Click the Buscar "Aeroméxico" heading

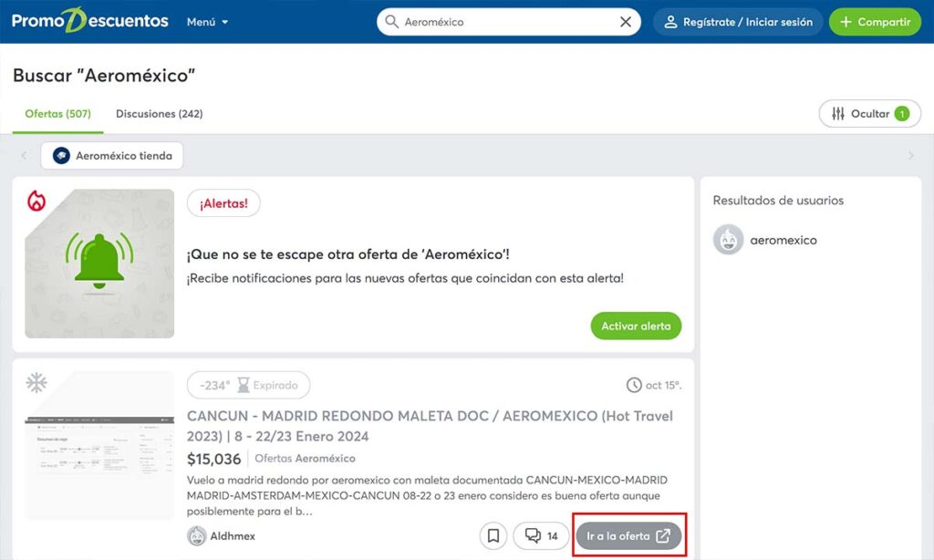pyautogui.click(x=104, y=76)
